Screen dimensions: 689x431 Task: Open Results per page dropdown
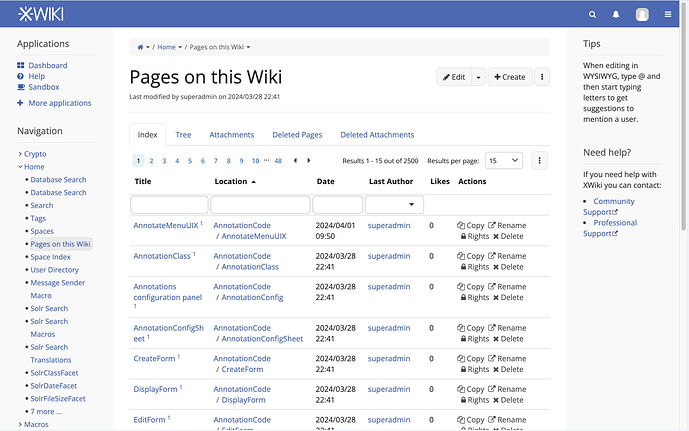click(504, 160)
